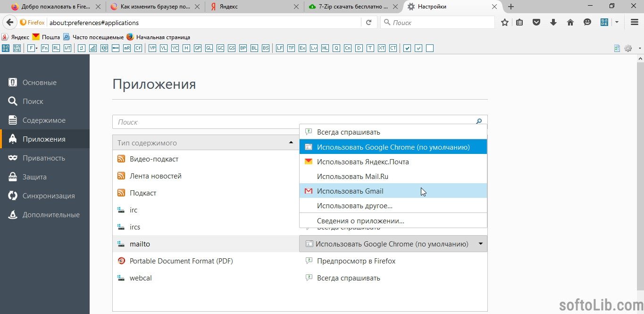Click the H toolbar icon
The height and width of the screenshot is (314, 644).
point(186,48)
